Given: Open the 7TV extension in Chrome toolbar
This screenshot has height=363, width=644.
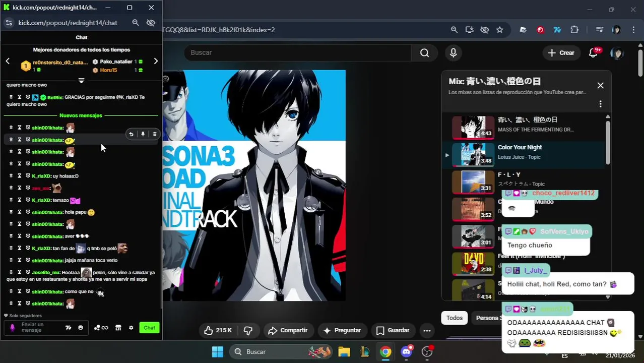Looking at the screenshot, I should 557,30.
